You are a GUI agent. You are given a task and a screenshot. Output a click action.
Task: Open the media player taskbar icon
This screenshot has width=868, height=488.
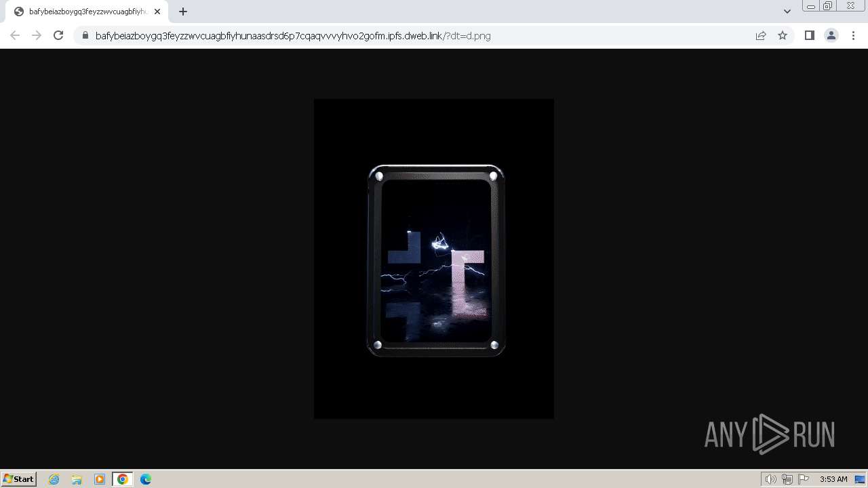point(100,479)
